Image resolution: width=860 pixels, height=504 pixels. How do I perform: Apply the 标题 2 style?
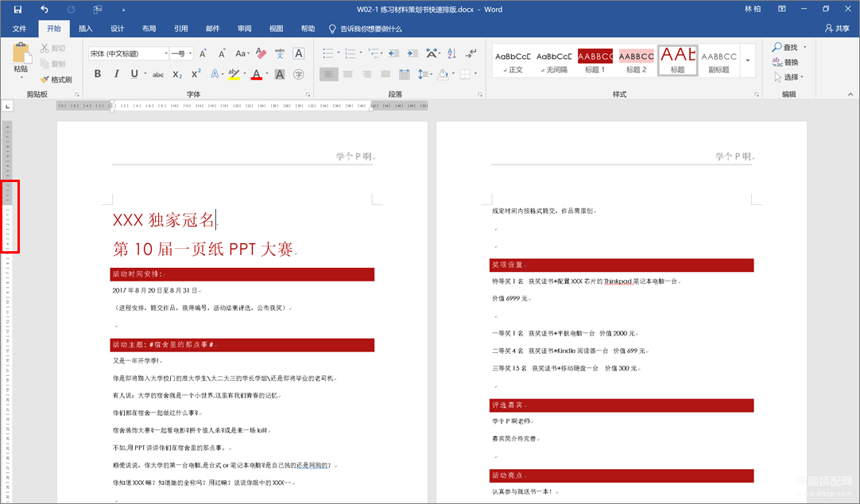click(636, 60)
